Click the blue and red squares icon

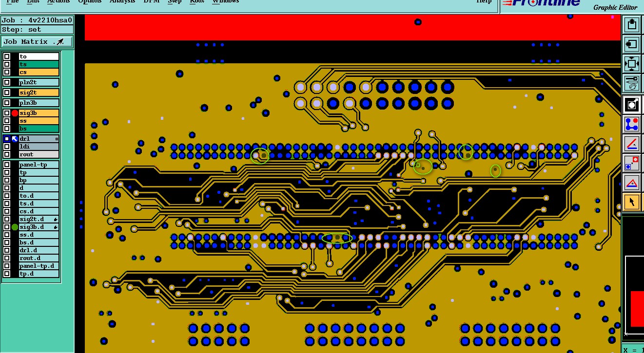click(x=632, y=163)
